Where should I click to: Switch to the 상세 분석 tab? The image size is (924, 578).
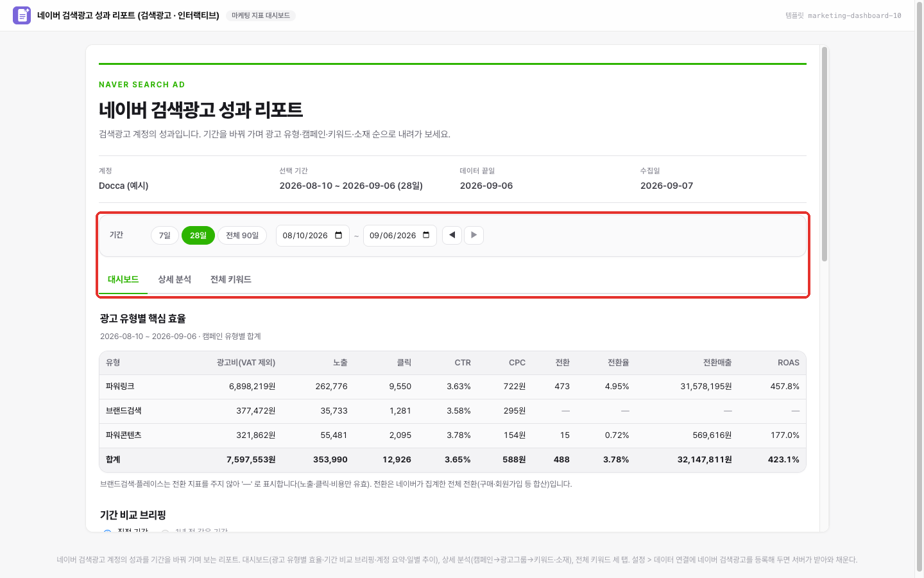click(x=175, y=279)
